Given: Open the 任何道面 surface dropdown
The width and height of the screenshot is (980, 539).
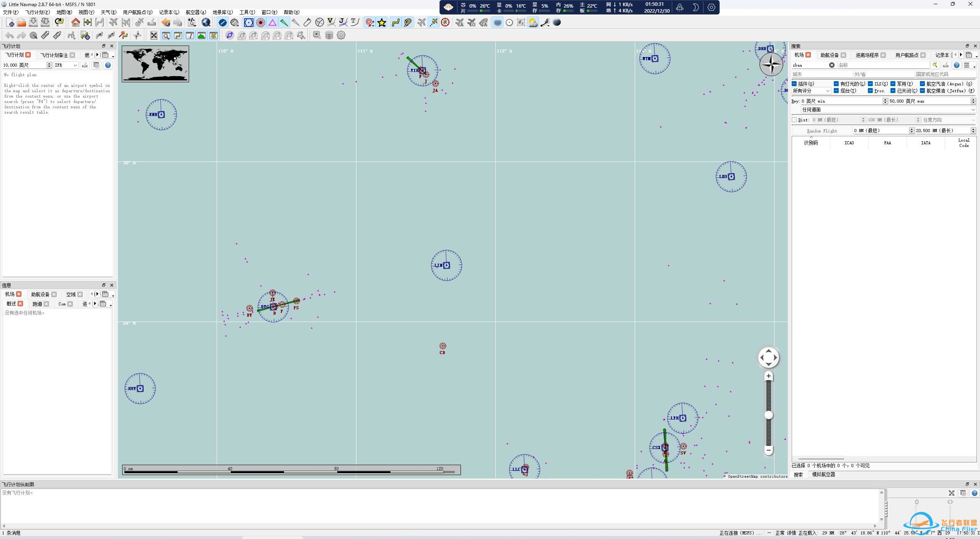Looking at the screenshot, I should pyautogui.click(x=889, y=110).
